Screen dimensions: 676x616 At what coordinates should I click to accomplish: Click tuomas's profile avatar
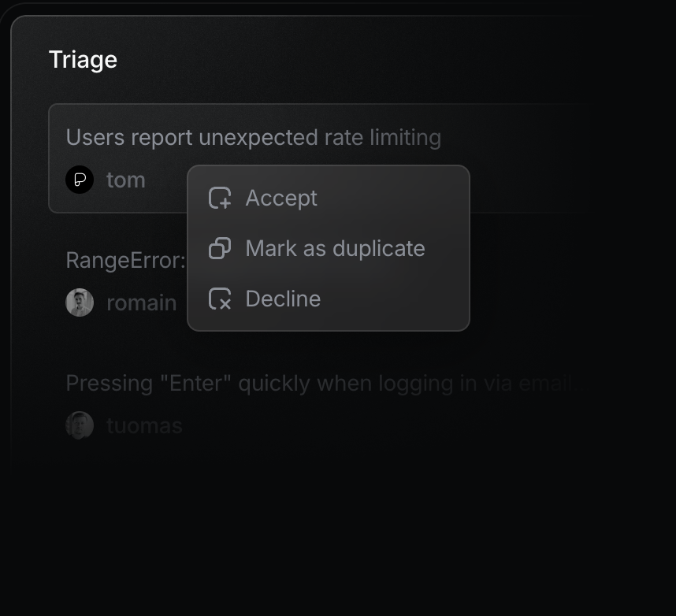(80, 425)
